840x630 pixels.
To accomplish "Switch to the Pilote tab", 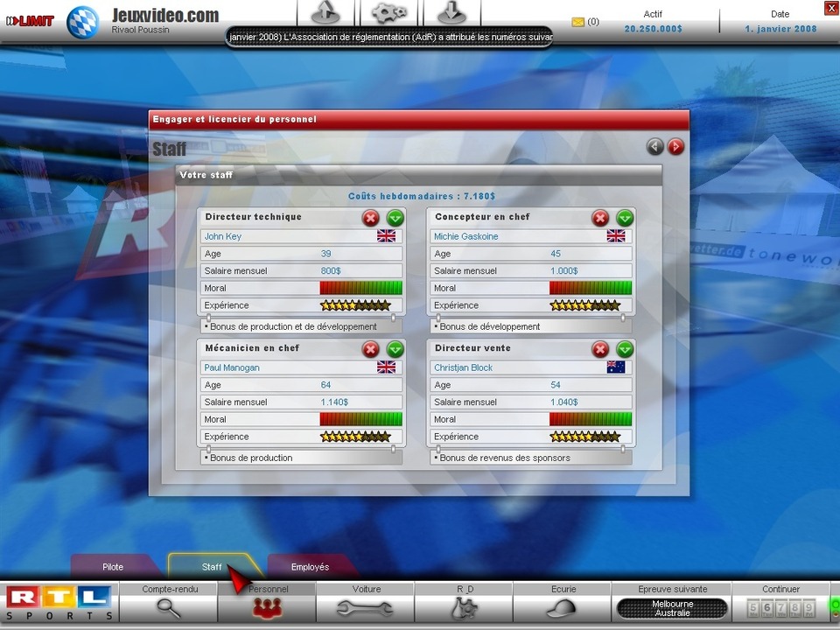I will [x=113, y=567].
